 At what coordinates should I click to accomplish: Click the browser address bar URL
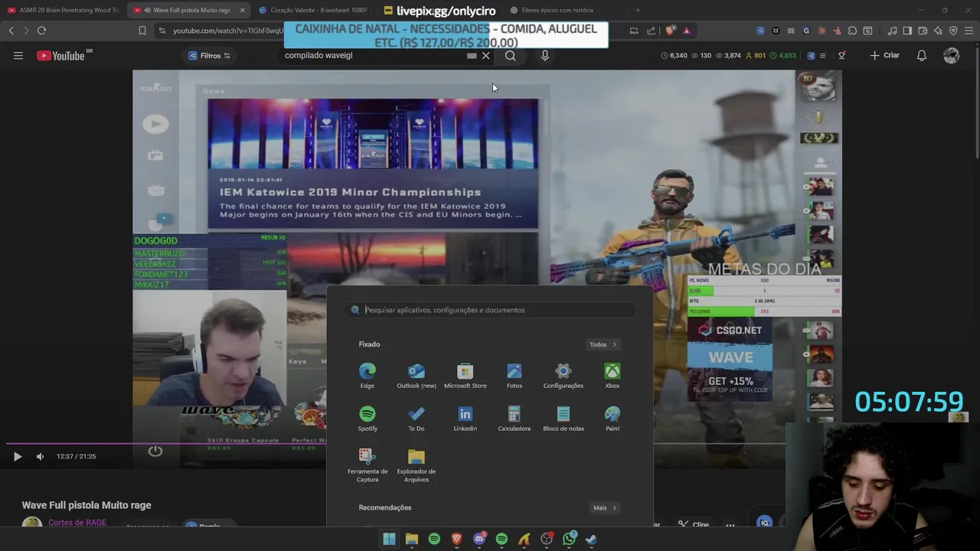(x=228, y=31)
